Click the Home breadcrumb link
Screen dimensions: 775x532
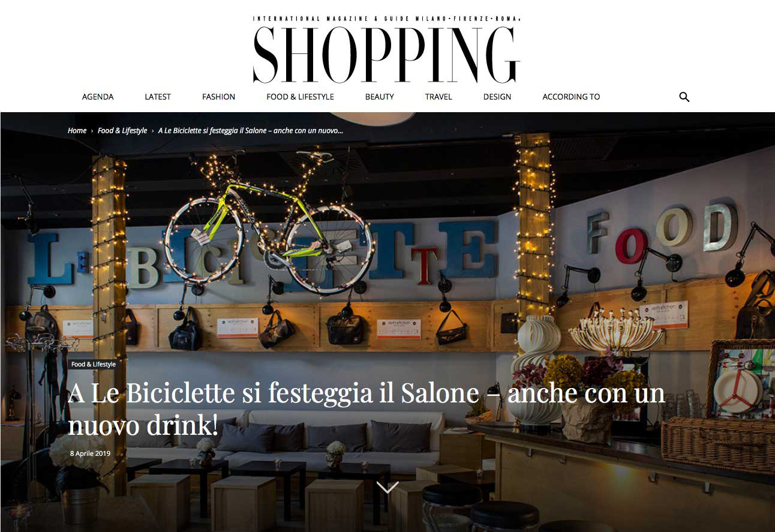pos(77,130)
